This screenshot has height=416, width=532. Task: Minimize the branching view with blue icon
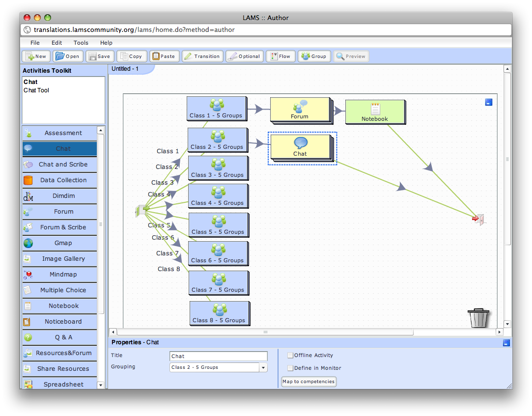click(x=488, y=102)
